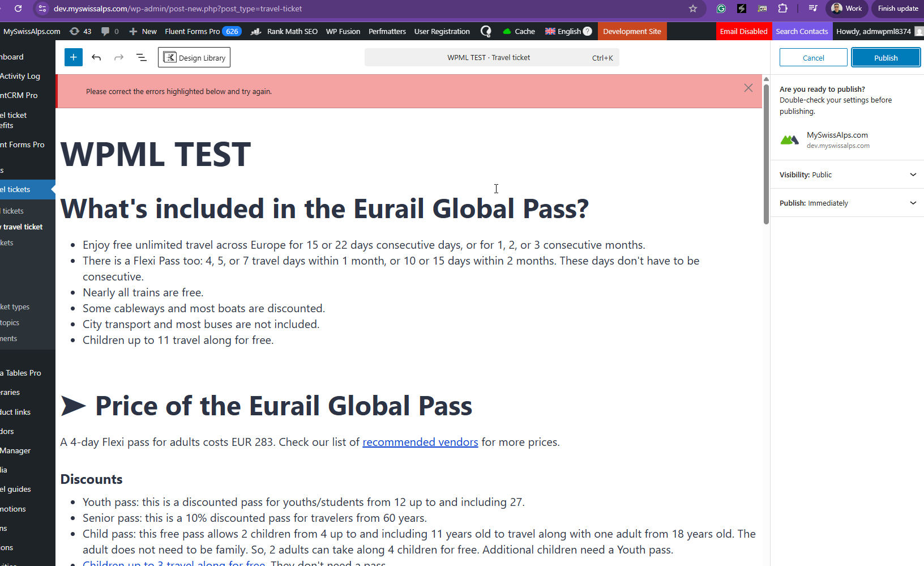Expand the Publish: Immediately setting

tap(848, 203)
